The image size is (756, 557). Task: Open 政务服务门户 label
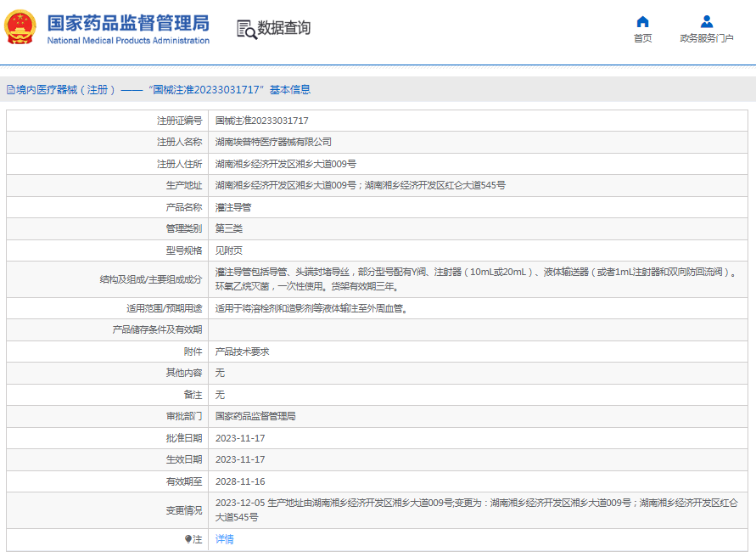point(707,38)
